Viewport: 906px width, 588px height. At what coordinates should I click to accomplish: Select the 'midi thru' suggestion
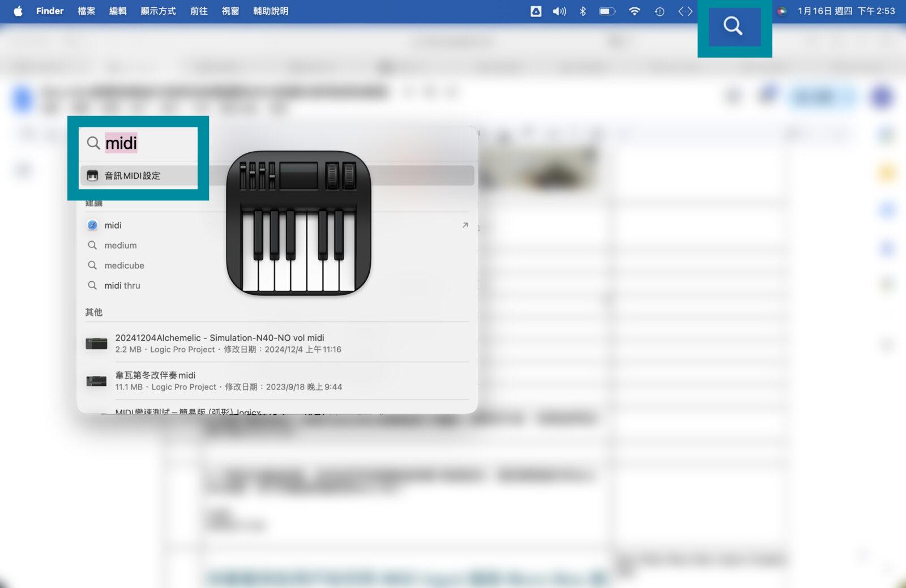pos(122,286)
